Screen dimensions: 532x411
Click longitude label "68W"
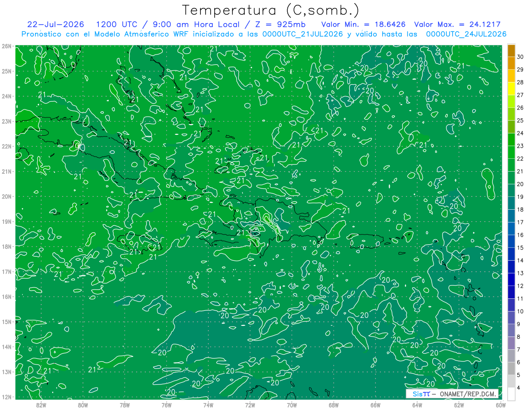point(333,405)
